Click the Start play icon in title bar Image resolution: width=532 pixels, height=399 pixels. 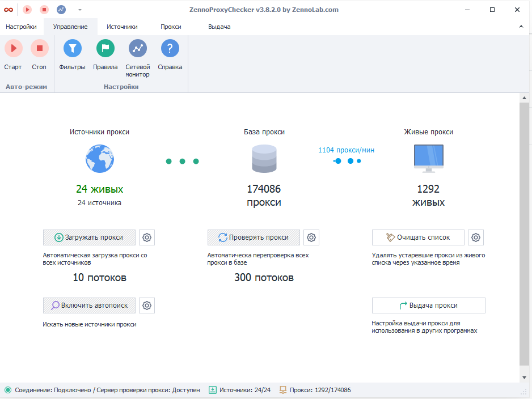coord(27,10)
